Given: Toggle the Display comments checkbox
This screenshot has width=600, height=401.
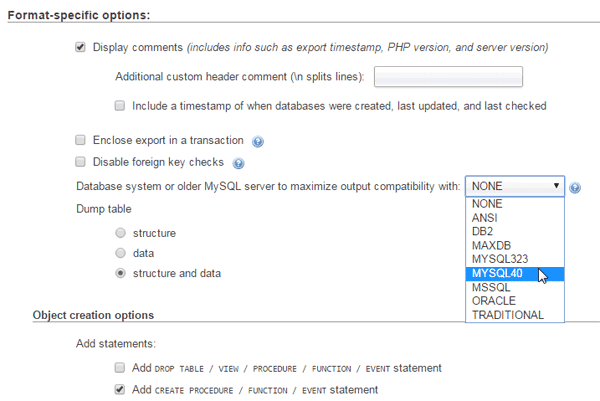Looking at the screenshot, I should coord(80,47).
